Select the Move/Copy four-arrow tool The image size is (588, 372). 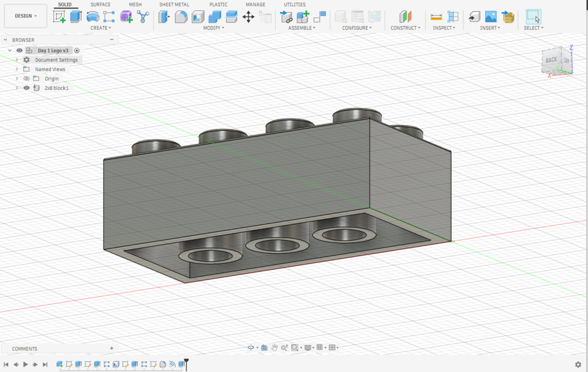248,17
